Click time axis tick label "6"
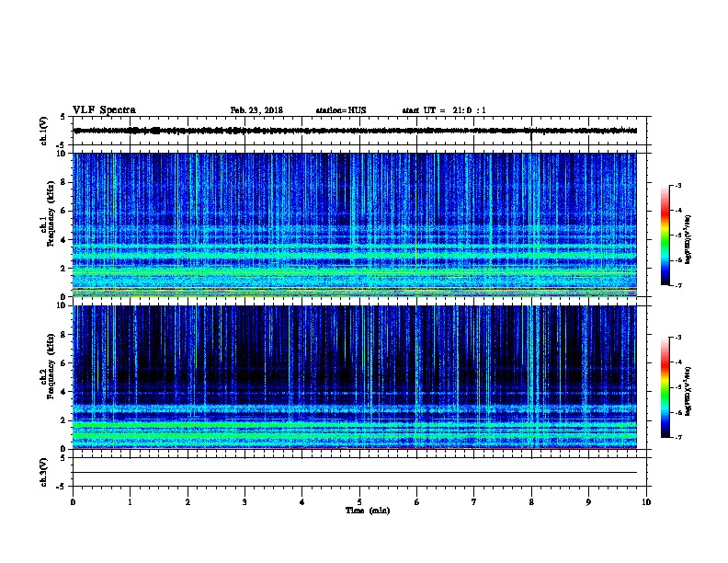This screenshot has width=728, height=563. tap(417, 502)
